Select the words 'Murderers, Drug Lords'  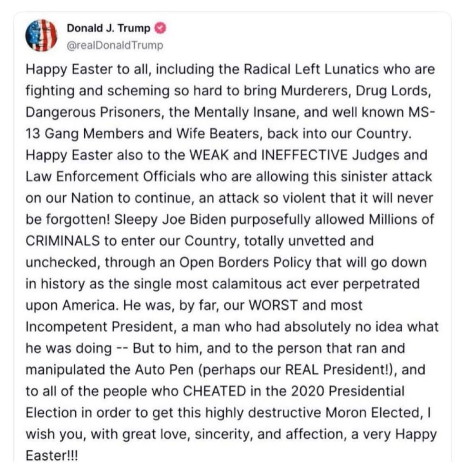(x=356, y=91)
